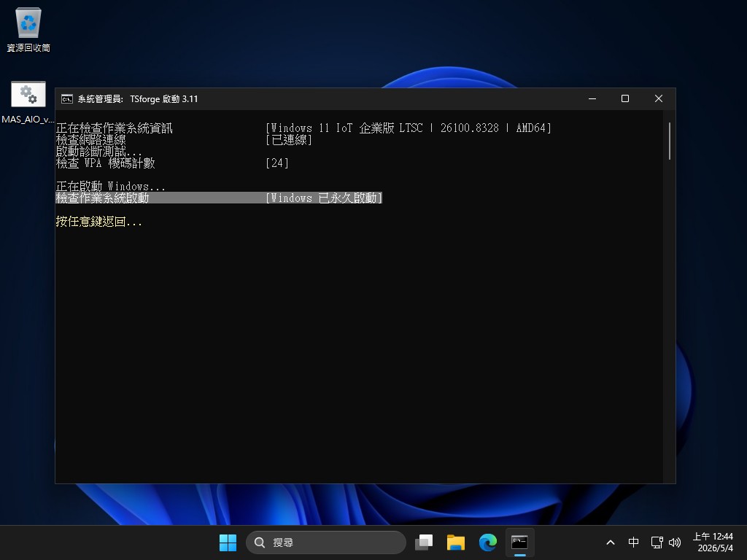Select the MAS_AIO script desktop icon
Screen dimensions: 747x560
(28, 102)
